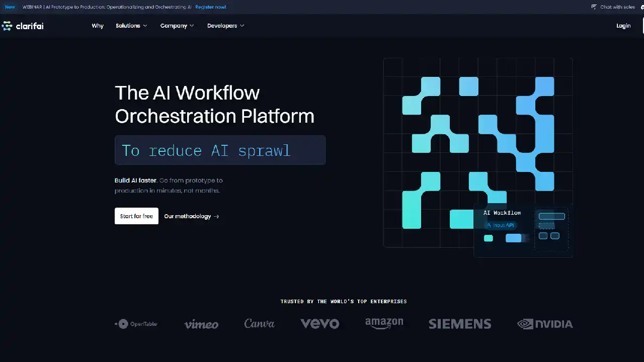Click the Amazon logo
This screenshot has width=644, height=362.
[x=384, y=323]
